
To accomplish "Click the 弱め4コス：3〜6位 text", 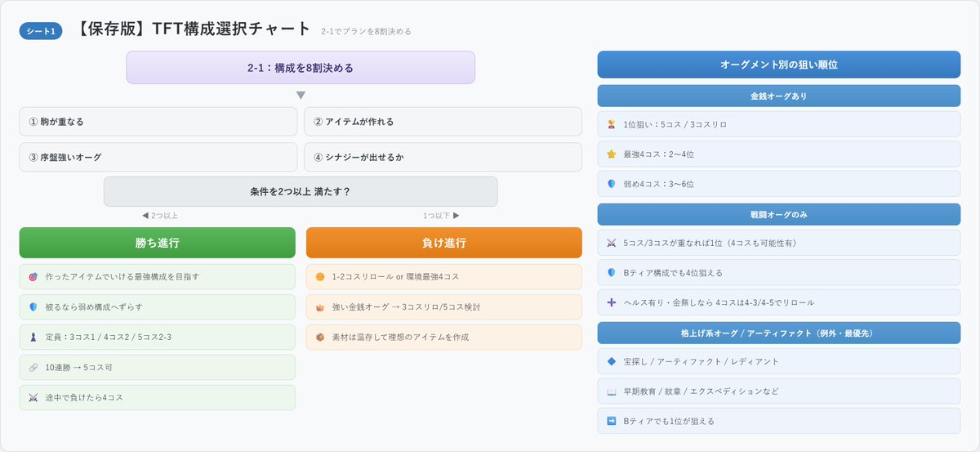I will 659,184.
